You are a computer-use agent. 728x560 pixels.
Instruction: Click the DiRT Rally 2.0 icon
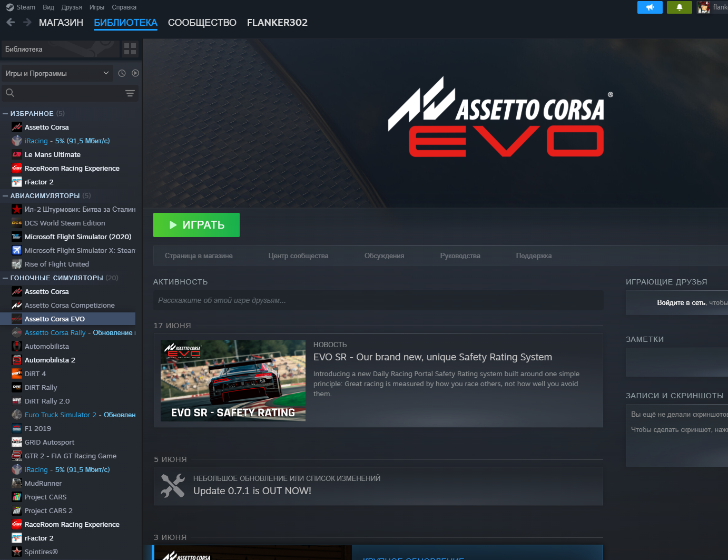[x=17, y=401]
